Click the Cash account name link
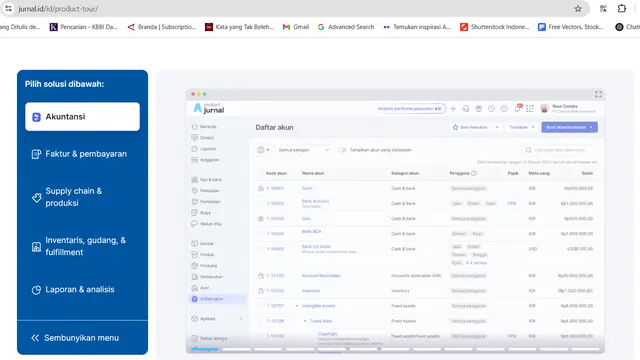This screenshot has height=360, width=640. point(307,188)
